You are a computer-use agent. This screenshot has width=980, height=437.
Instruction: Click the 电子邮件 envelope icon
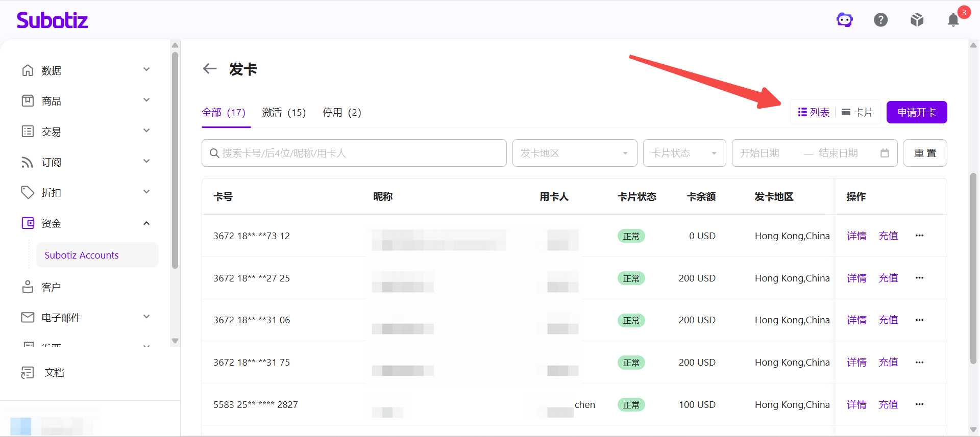pos(28,317)
